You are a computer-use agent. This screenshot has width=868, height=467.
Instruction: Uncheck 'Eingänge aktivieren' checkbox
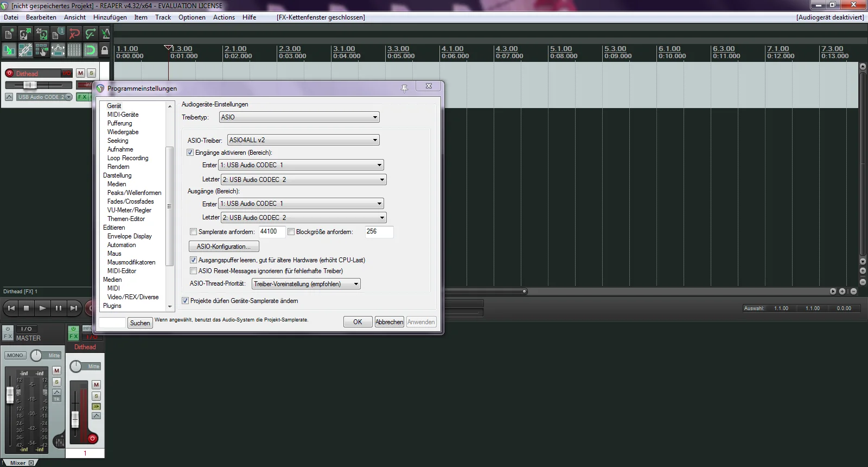click(190, 153)
